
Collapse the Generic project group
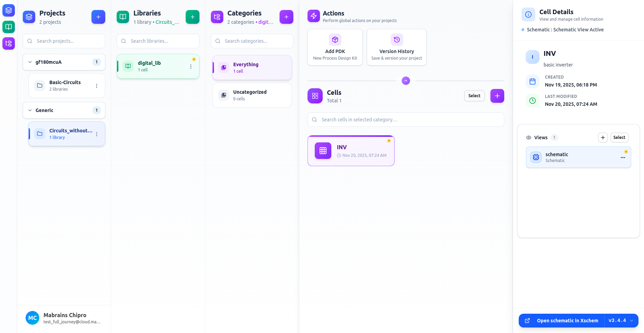(x=30, y=110)
